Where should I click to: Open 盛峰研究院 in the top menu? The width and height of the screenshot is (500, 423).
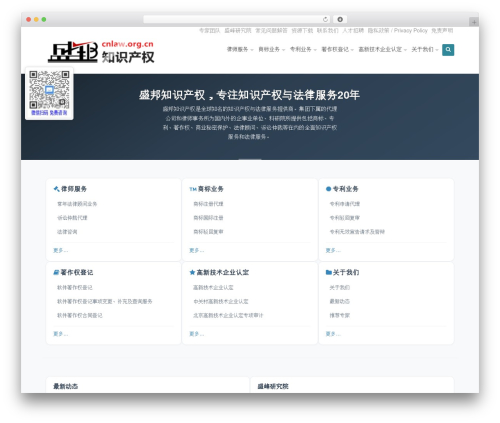click(238, 31)
